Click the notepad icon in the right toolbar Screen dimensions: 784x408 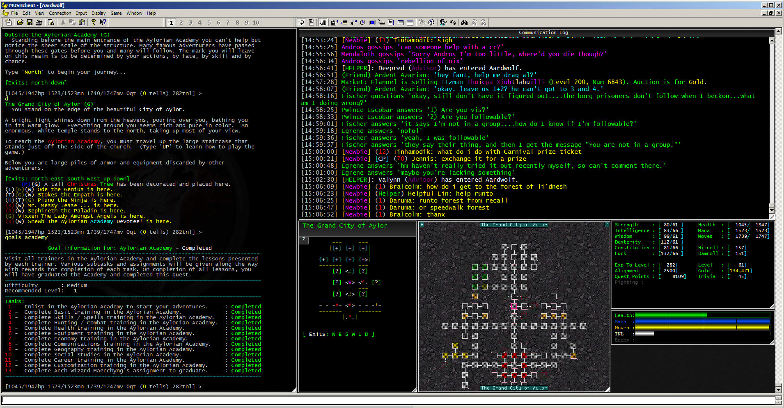[x=312, y=22]
